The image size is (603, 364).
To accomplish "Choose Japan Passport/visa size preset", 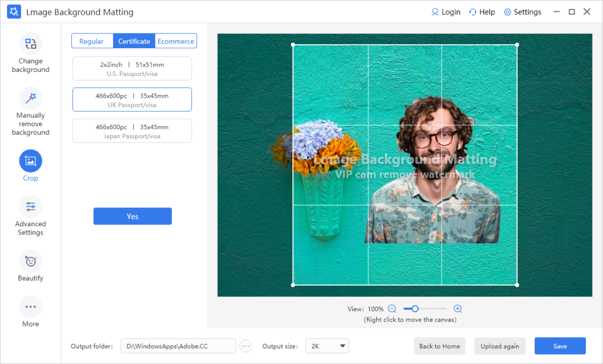I will point(132,131).
